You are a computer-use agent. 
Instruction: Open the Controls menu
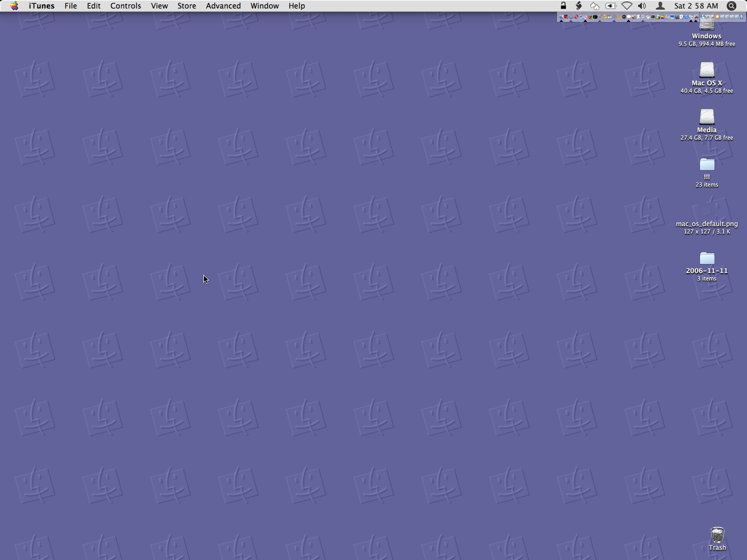pyautogui.click(x=126, y=6)
